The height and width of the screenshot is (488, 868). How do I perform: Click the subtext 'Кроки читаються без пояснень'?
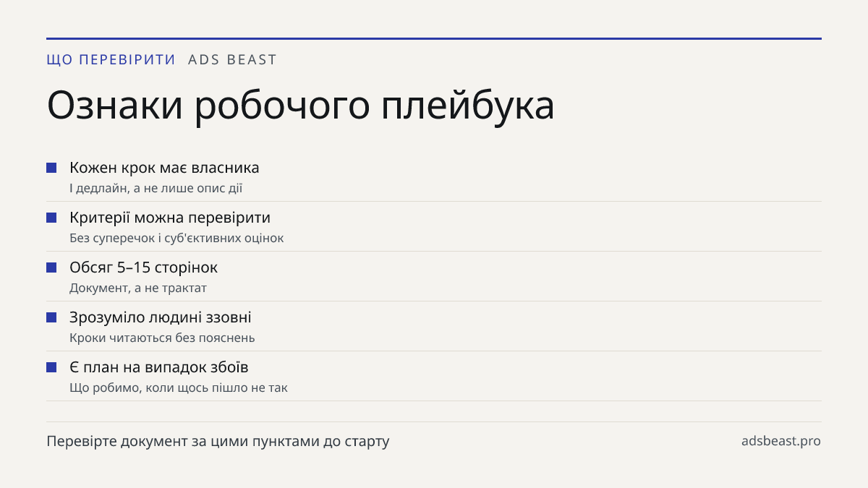(162, 338)
